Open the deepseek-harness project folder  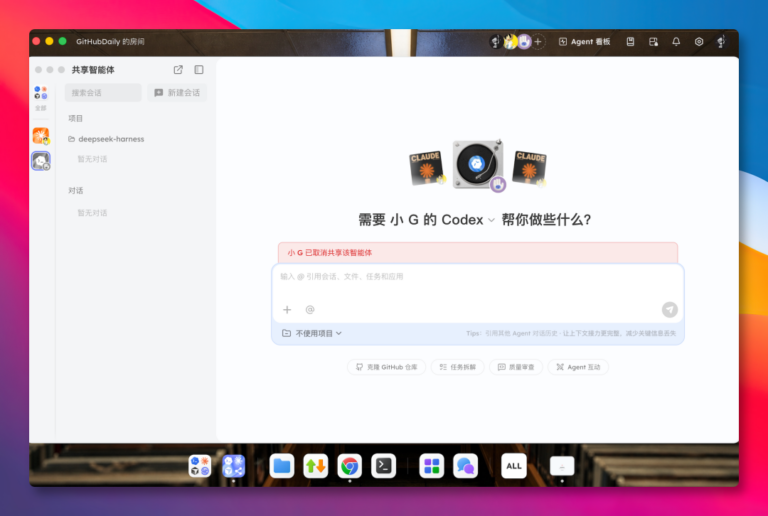pos(106,139)
